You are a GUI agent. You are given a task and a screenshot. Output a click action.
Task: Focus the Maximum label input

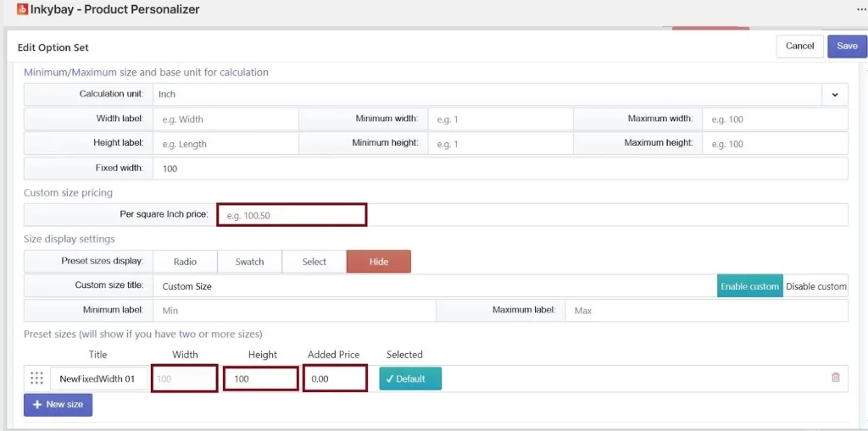click(706, 311)
